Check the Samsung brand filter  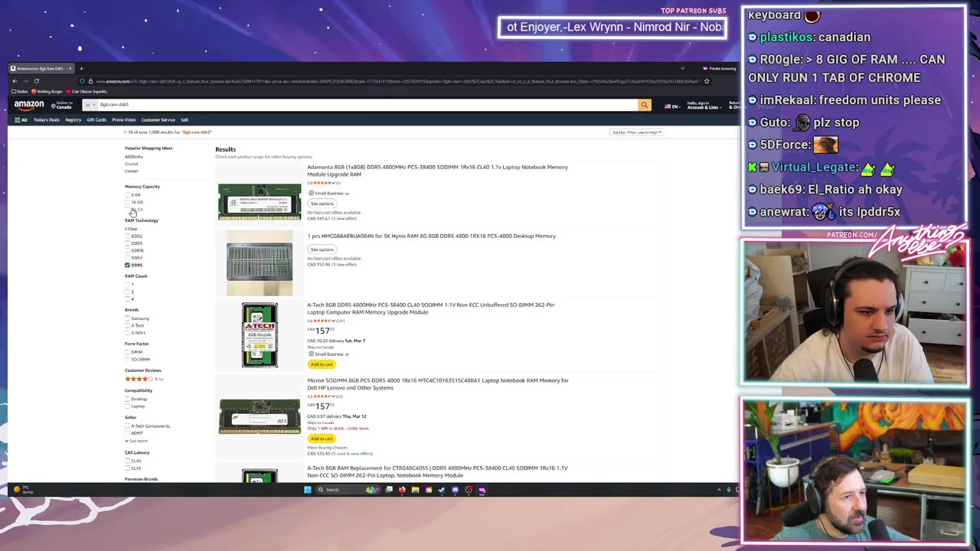127,318
